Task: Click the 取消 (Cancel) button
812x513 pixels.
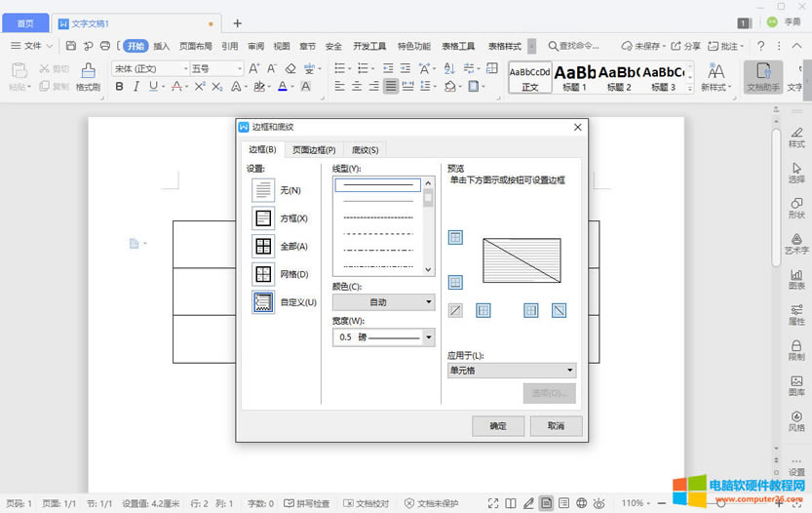Action: click(556, 426)
